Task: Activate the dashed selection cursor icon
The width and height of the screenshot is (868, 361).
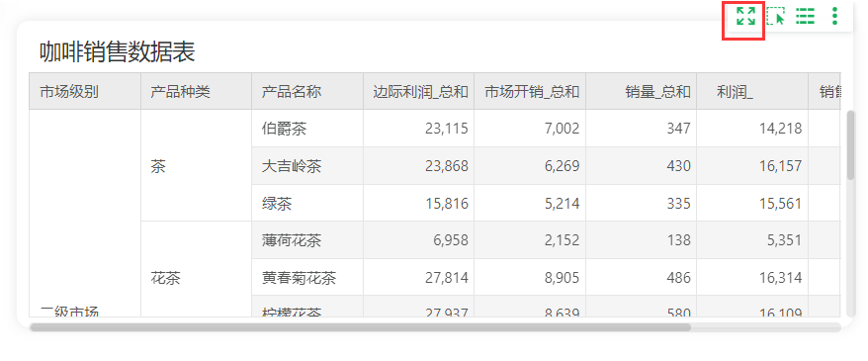Action: click(x=776, y=17)
